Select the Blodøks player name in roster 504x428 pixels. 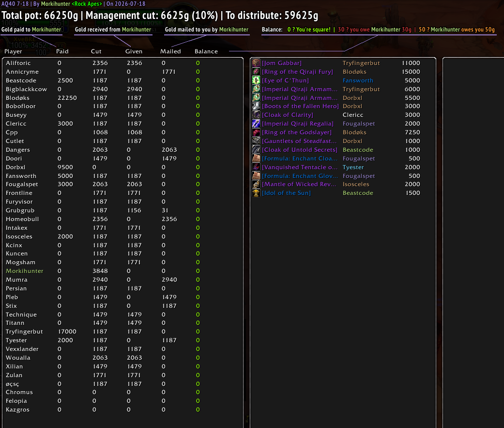point(18,98)
